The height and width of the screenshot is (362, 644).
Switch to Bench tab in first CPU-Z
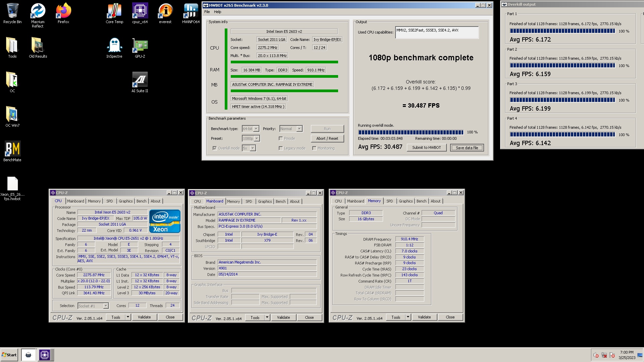pos(141,201)
